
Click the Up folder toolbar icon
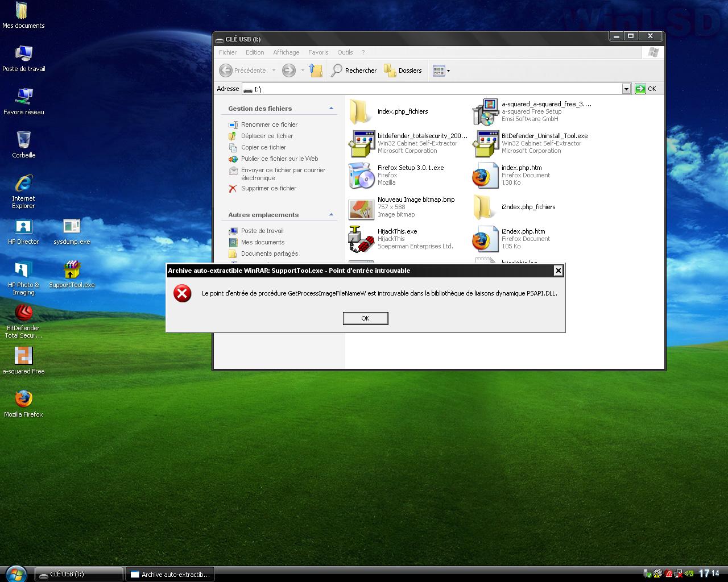[316, 70]
